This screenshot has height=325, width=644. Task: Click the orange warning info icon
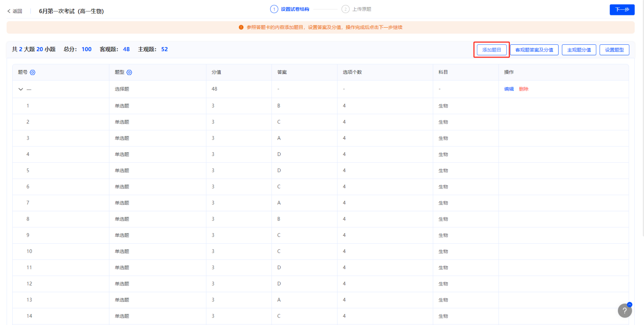[x=241, y=27]
